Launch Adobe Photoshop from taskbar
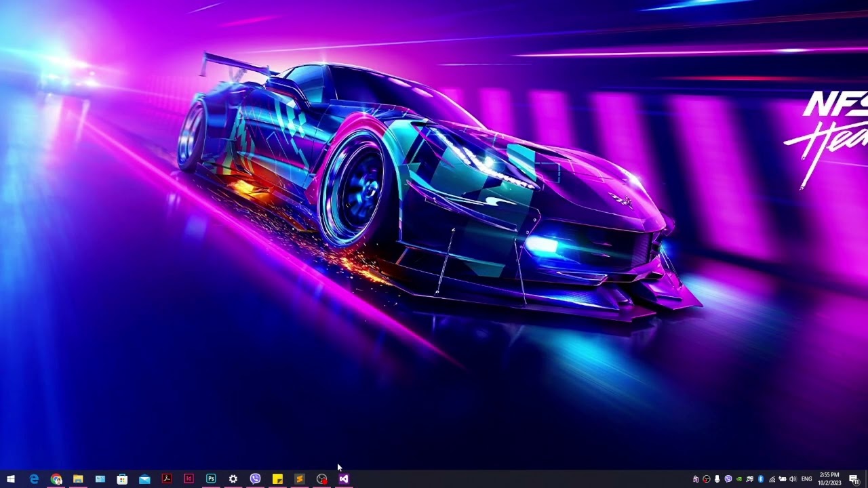868x488 pixels. tap(211, 479)
